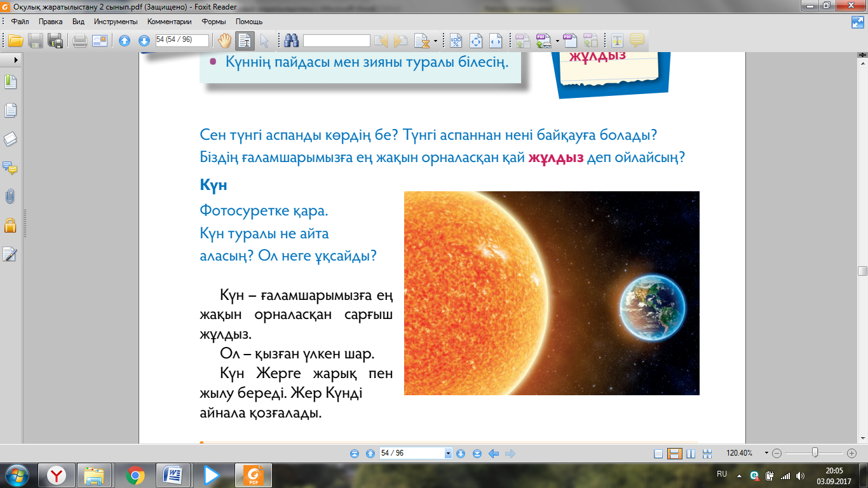Go to next page in bottom bar
868x488 pixels.
[x=461, y=454]
